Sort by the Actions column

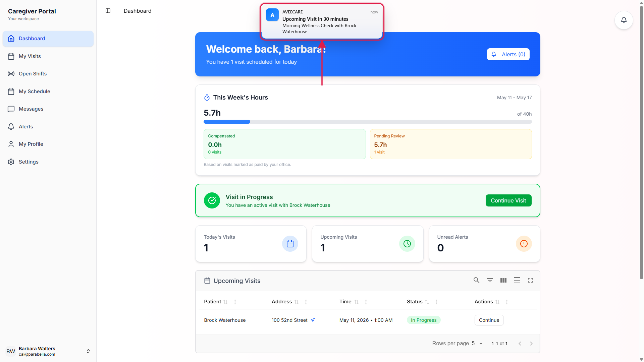click(x=497, y=302)
